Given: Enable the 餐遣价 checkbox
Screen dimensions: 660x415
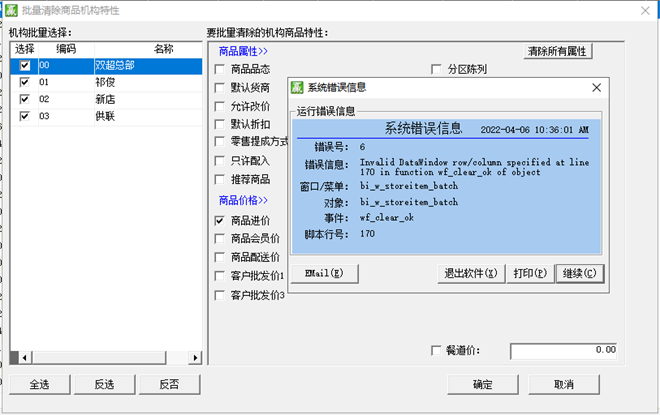Looking at the screenshot, I should point(435,351).
